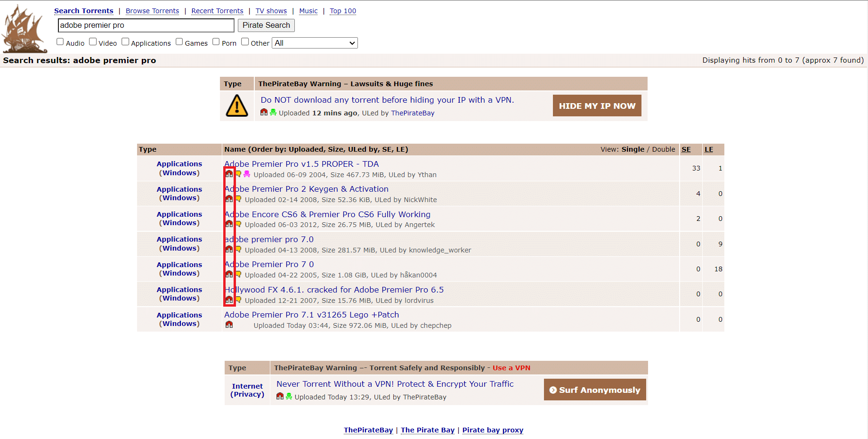
Task: Open Do NOT download any torrent VPN link
Action: pyautogui.click(x=387, y=100)
